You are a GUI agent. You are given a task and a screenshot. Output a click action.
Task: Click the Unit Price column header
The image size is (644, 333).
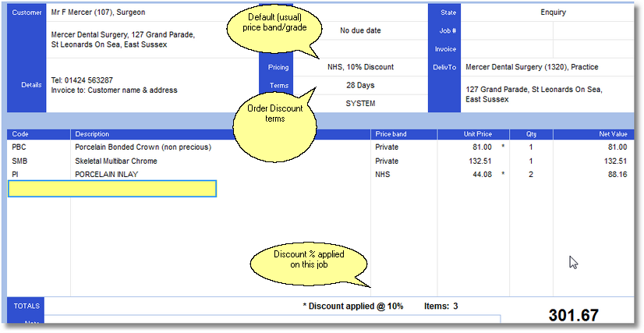tap(477, 134)
